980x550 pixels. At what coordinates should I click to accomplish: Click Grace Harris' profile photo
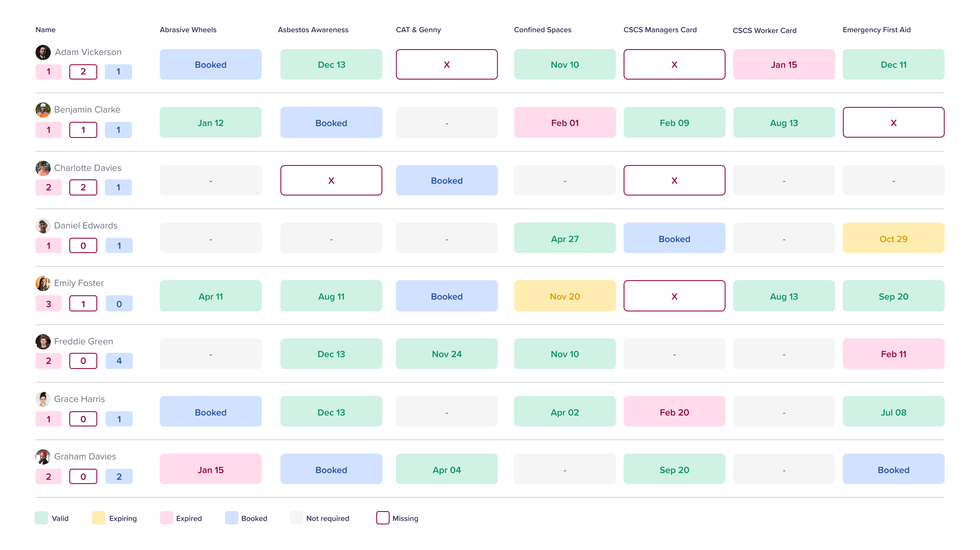[x=43, y=399]
